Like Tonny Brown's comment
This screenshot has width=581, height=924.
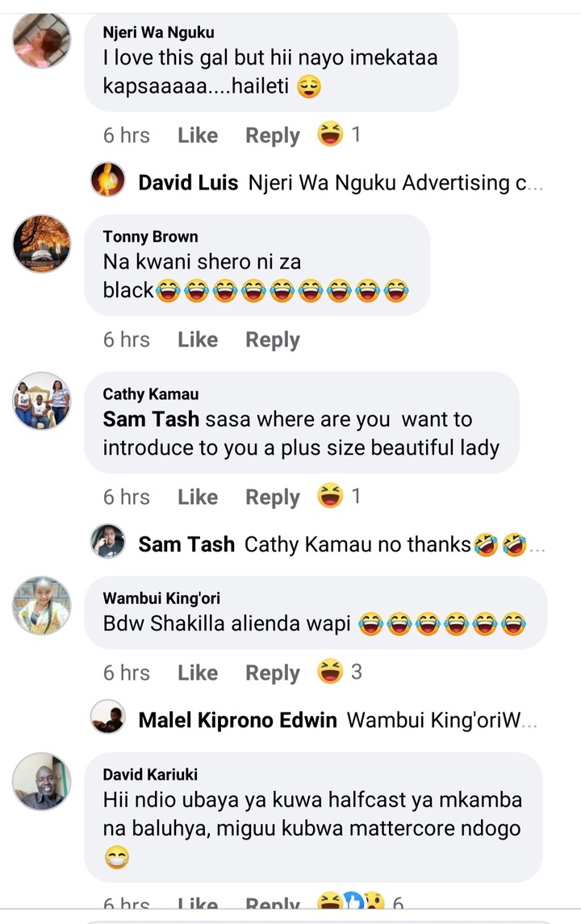[x=198, y=339]
